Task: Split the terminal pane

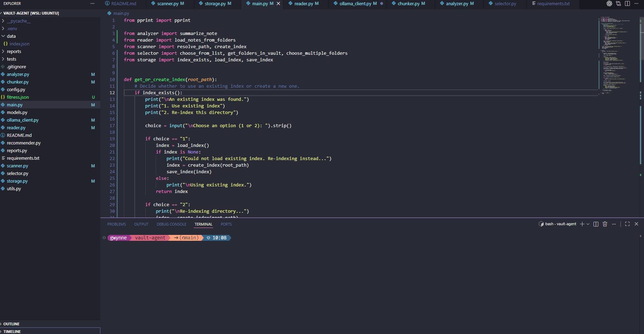Action: tap(596, 224)
